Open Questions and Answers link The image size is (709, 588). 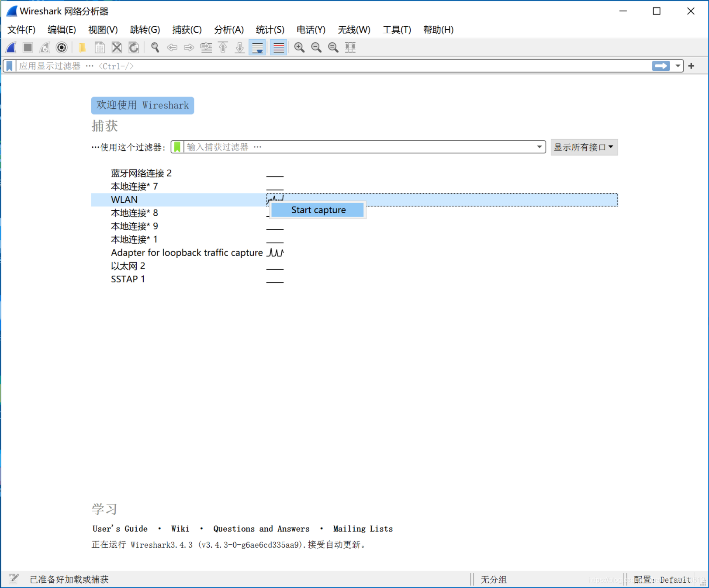(x=261, y=529)
